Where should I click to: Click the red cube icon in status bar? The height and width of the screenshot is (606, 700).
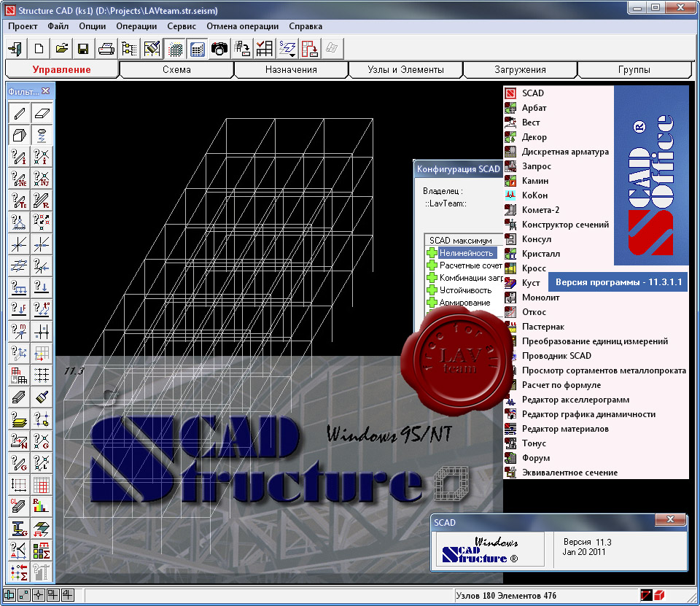pos(659,595)
